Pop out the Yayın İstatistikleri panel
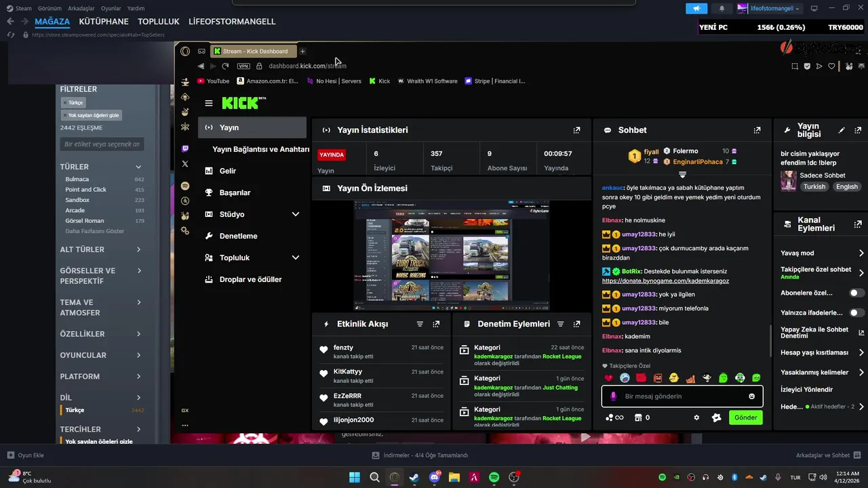Image resolution: width=868 pixels, height=488 pixels. 576,130
